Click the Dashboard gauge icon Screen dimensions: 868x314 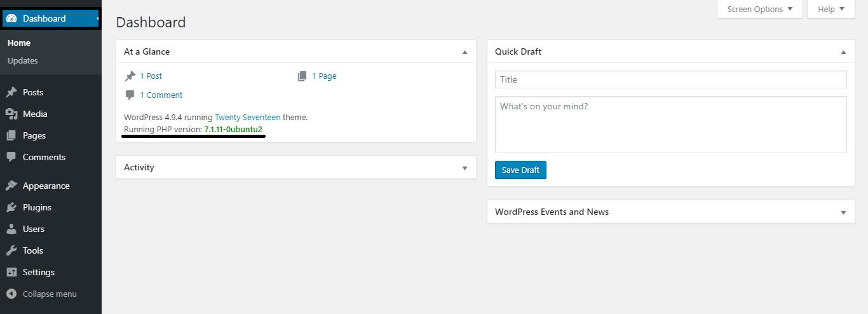coord(11,18)
